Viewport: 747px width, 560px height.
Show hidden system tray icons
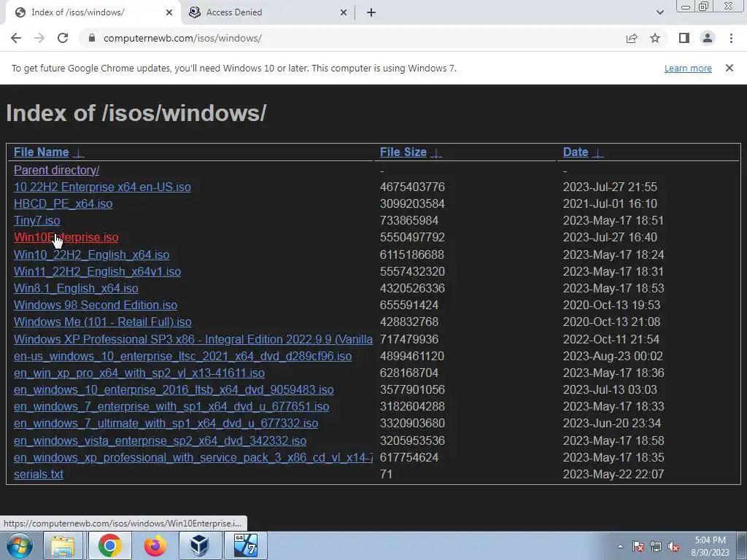620,546
